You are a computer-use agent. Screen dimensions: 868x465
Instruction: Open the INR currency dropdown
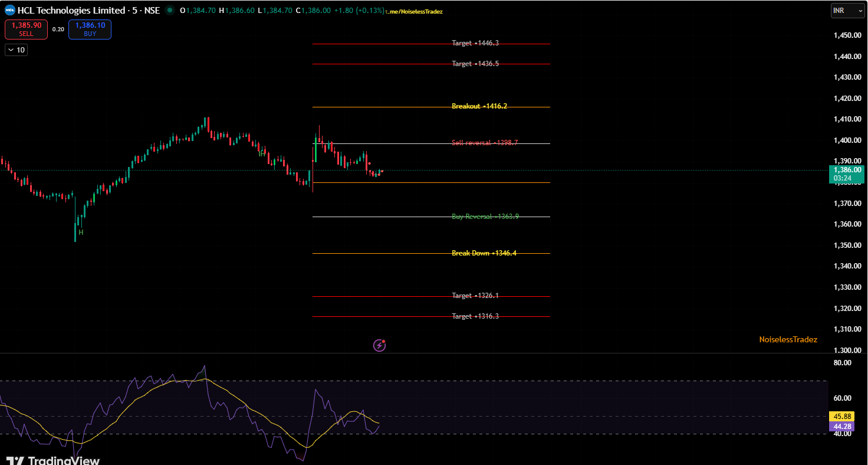[x=848, y=11]
